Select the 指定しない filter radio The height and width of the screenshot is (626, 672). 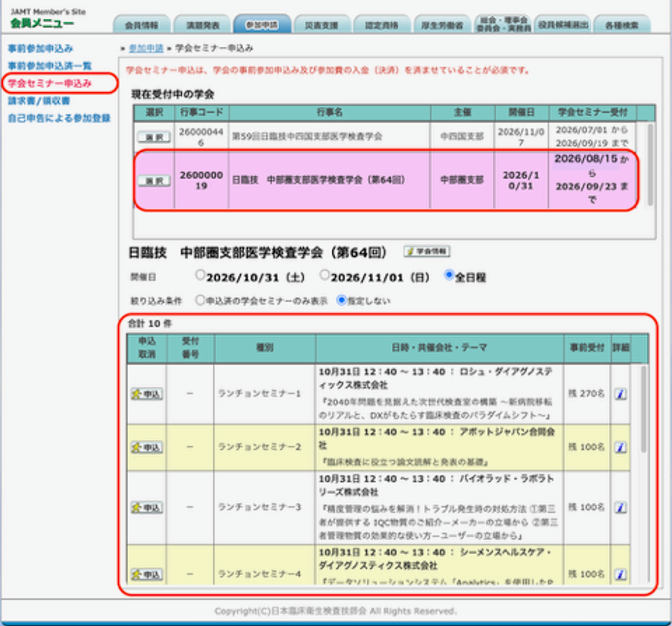click(x=341, y=300)
